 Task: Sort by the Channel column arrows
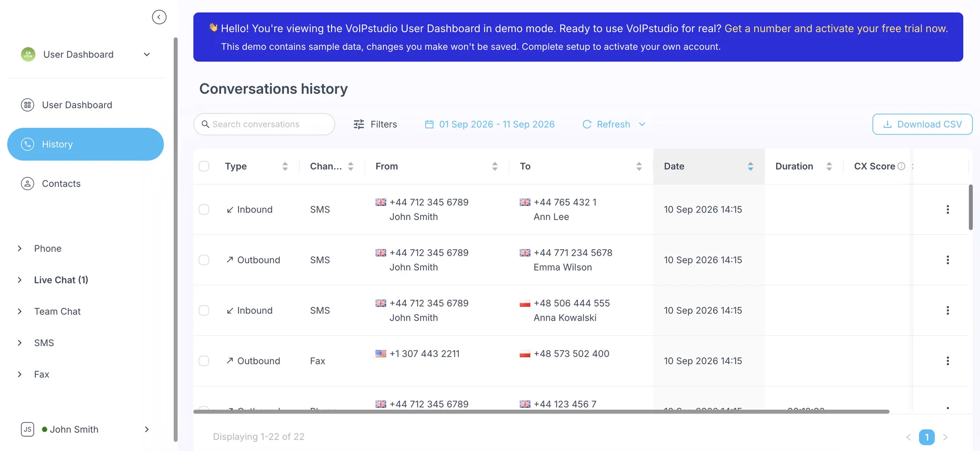click(x=351, y=166)
